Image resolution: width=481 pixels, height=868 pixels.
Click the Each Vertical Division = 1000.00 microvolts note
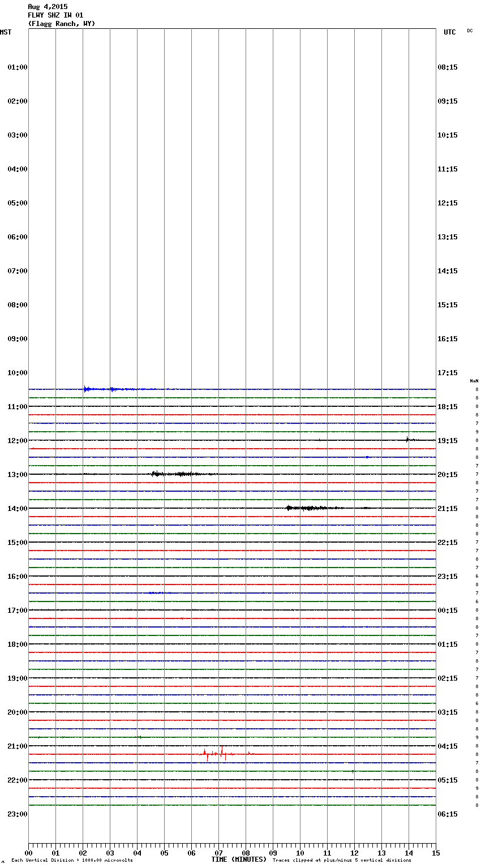point(72,861)
